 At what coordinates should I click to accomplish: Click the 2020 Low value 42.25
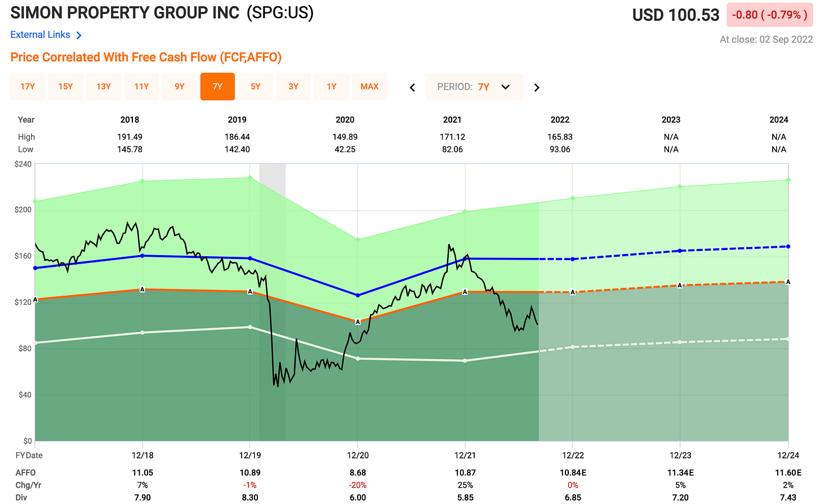click(345, 149)
